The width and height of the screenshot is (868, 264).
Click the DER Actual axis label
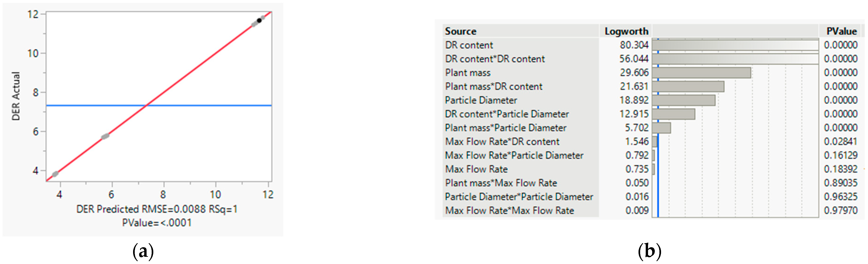pyautogui.click(x=16, y=96)
